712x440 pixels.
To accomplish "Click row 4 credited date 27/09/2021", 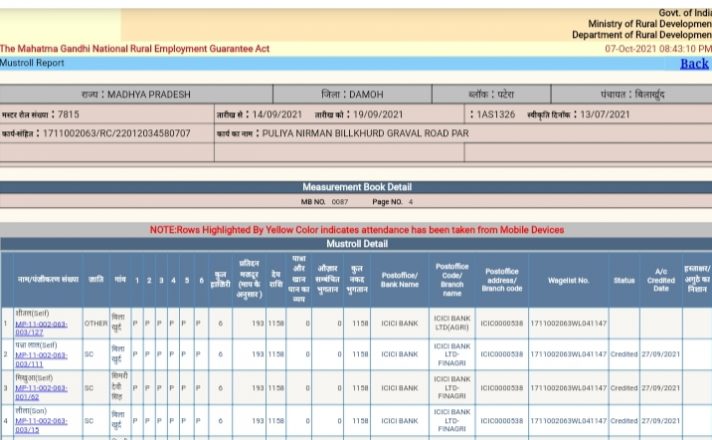I will point(661,421).
